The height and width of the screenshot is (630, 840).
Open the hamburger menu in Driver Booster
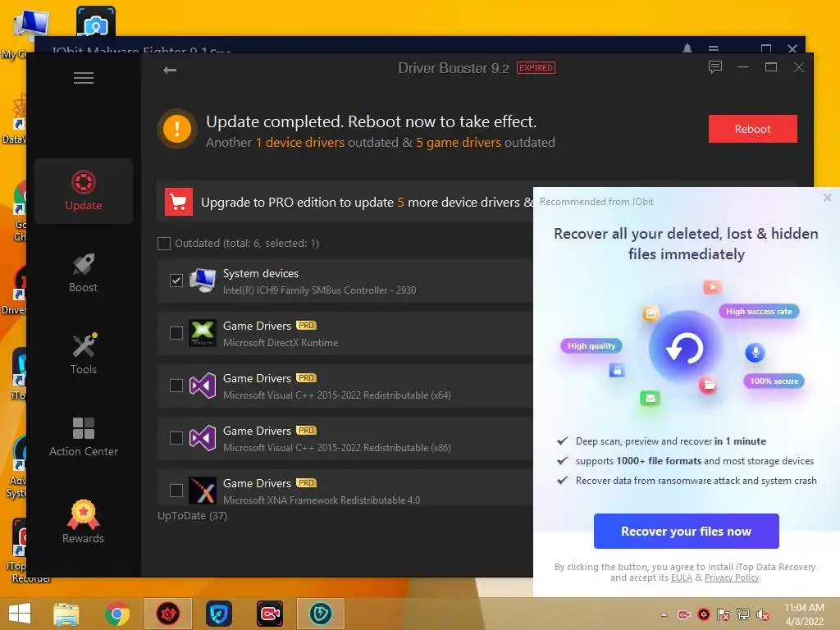pyautogui.click(x=84, y=78)
